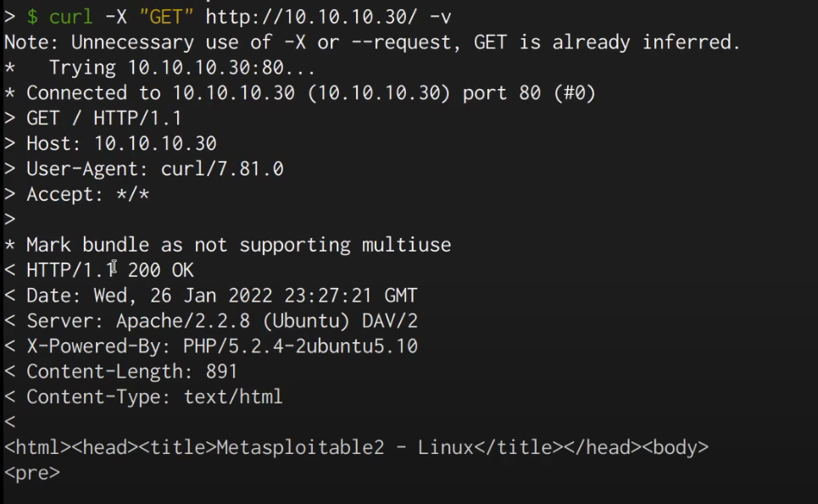Click the Content-Type text/html value
818x504 pixels.
pyautogui.click(x=233, y=397)
